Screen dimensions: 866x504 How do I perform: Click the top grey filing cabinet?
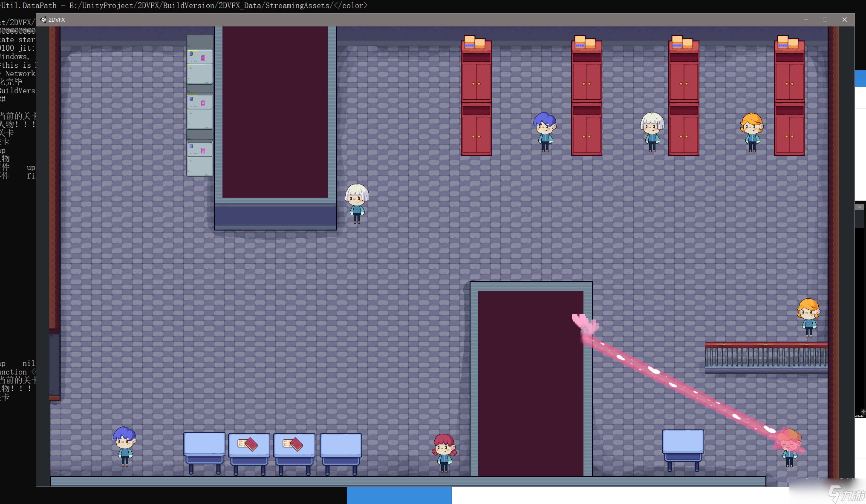pos(200,60)
